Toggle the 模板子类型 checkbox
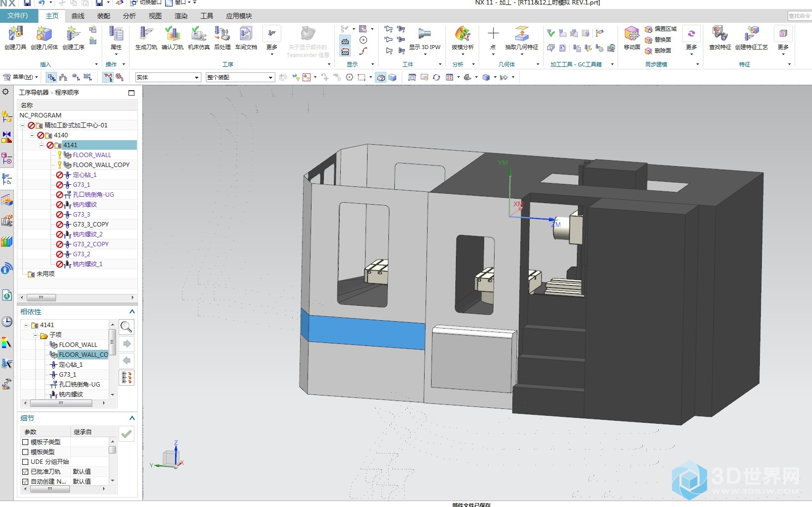The height and width of the screenshot is (507, 812). (25, 442)
